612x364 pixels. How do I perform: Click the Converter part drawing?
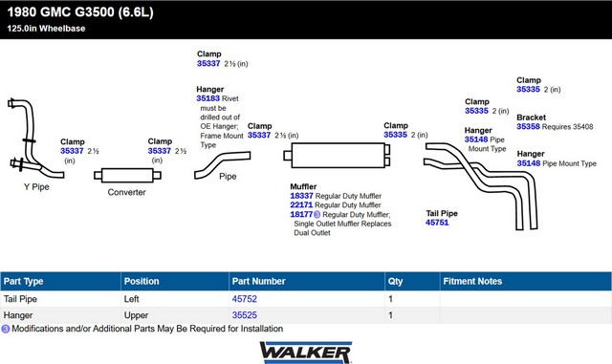coord(127,176)
